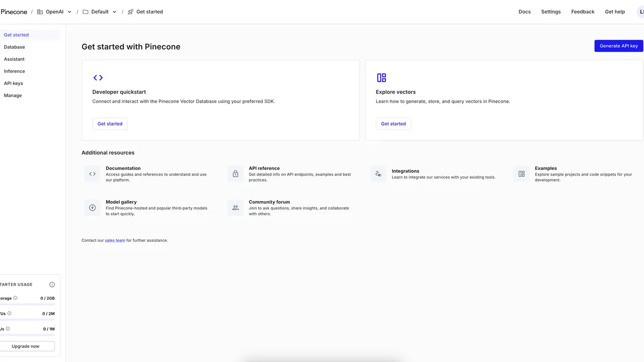Click the Community forum people icon

pos(235,208)
